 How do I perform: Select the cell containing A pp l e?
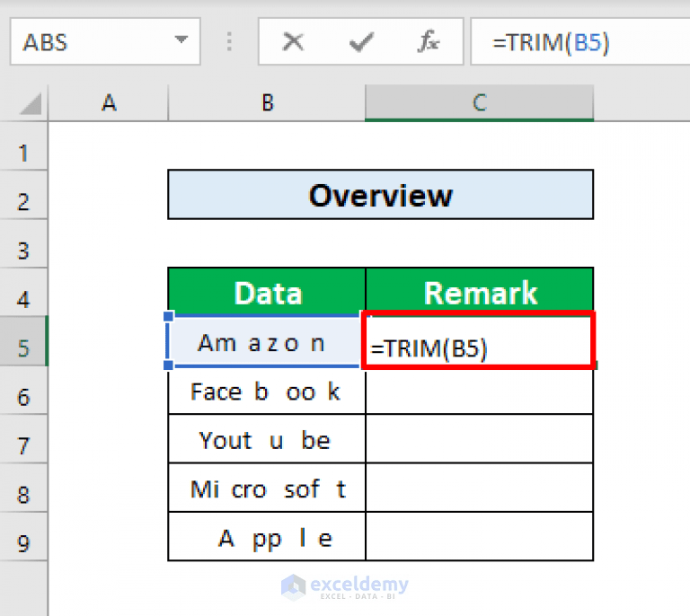pyautogui.click(x=267, y=536)
